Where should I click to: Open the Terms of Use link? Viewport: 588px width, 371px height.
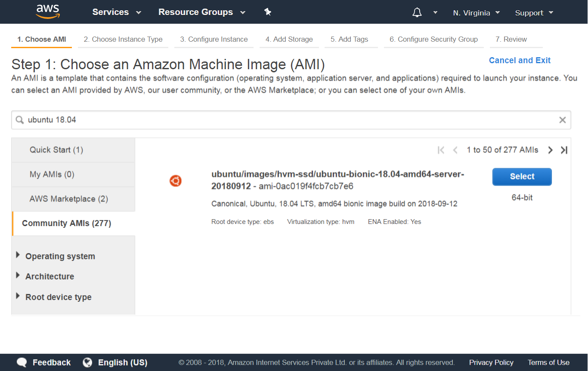pos(548,362)
